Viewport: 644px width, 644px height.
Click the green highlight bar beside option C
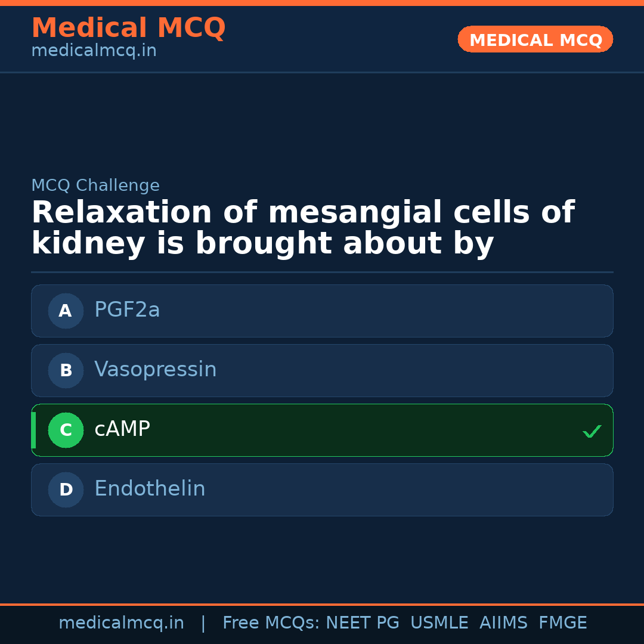(x=32, y=430)
